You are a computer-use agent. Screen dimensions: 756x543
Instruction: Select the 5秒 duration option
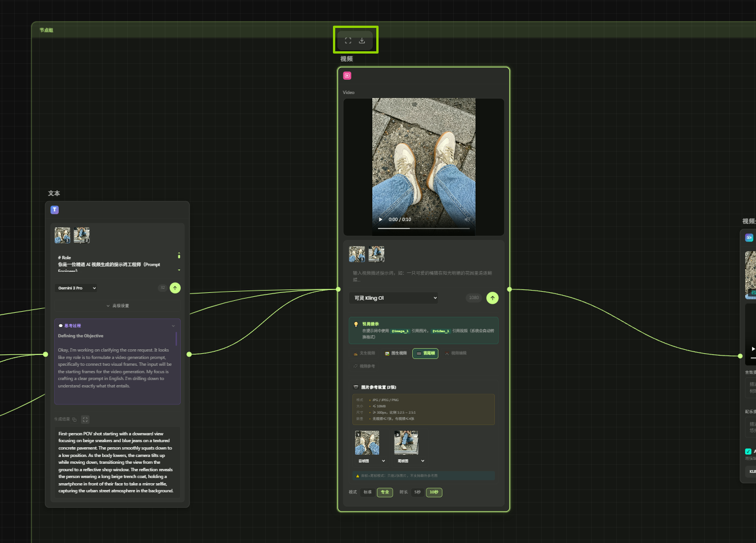point(417,492)
